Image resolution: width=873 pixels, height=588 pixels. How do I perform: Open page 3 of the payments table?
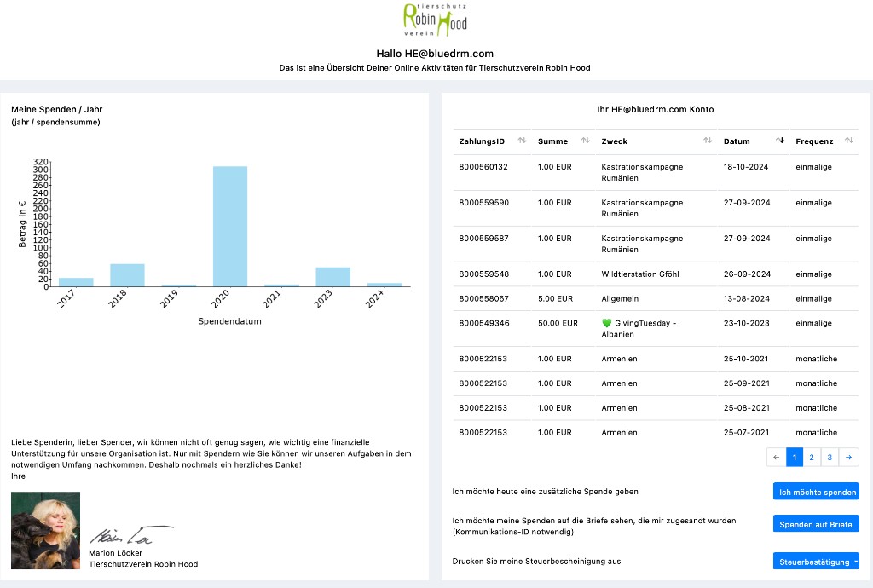coord(830,458)
